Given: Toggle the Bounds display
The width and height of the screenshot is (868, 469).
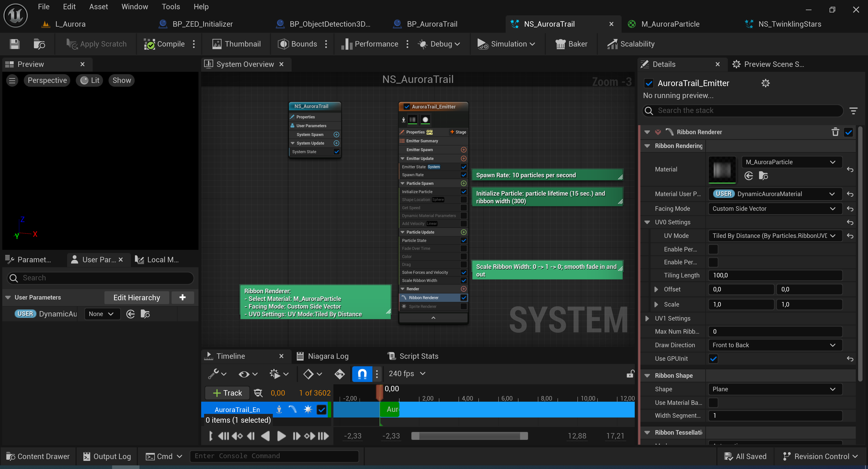Looking at the screenshot, I should tap(297, 44).
